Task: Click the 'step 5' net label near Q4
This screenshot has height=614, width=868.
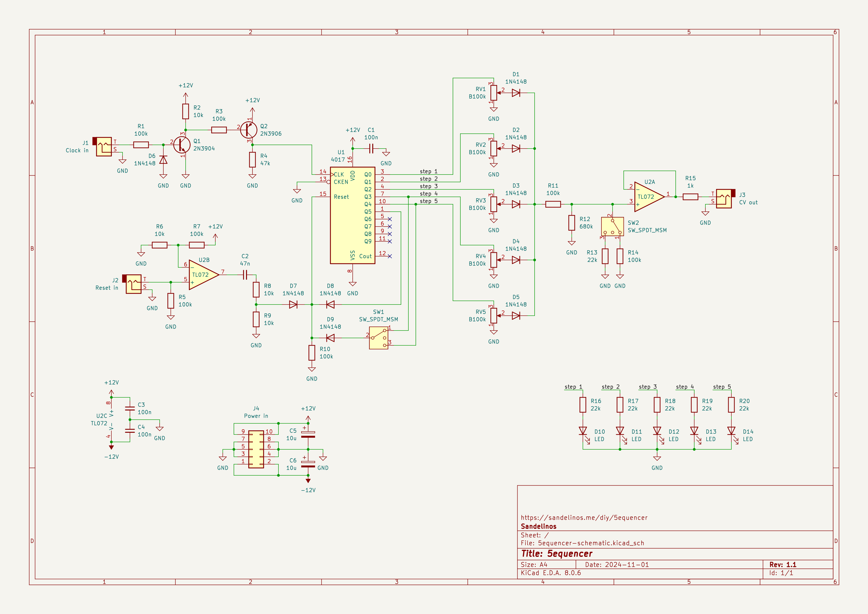Action: [428, 201]
